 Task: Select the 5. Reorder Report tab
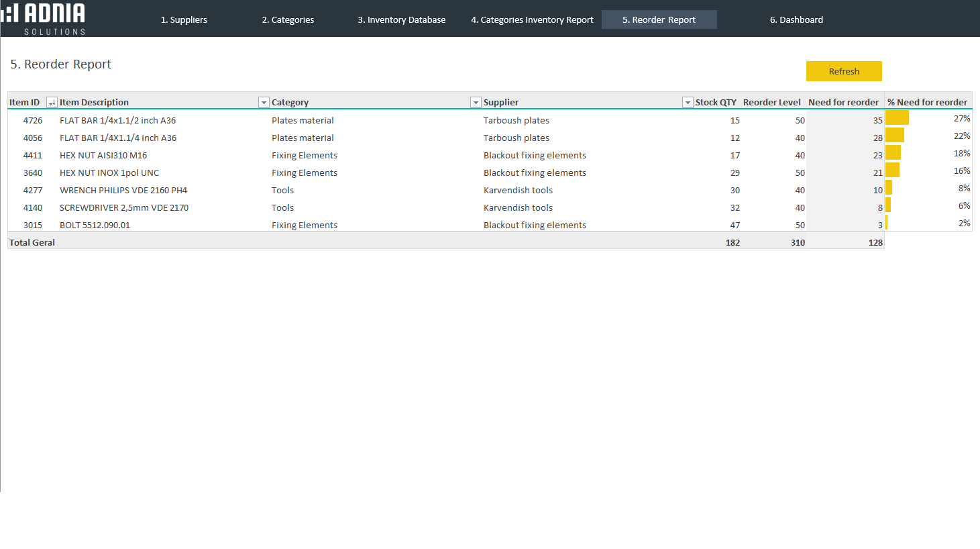click(x=659, y=20)
